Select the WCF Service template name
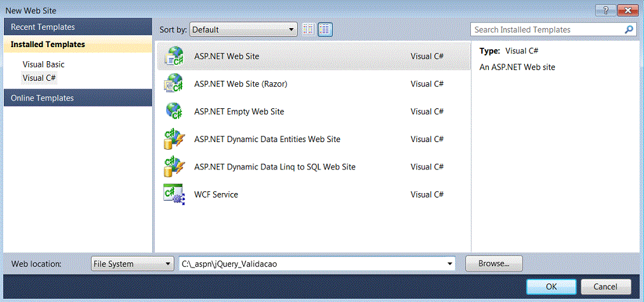644x302 pixels. point(216,194)
